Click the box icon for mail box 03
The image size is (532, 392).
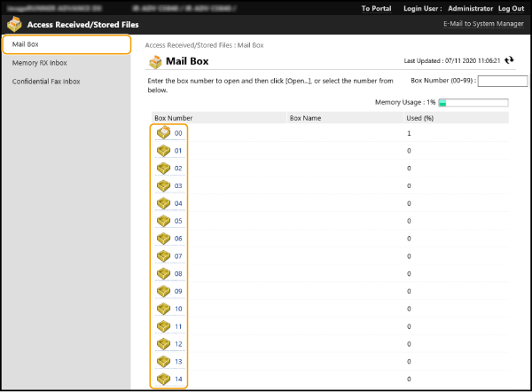pyautogui.click(x=163, y=185)
